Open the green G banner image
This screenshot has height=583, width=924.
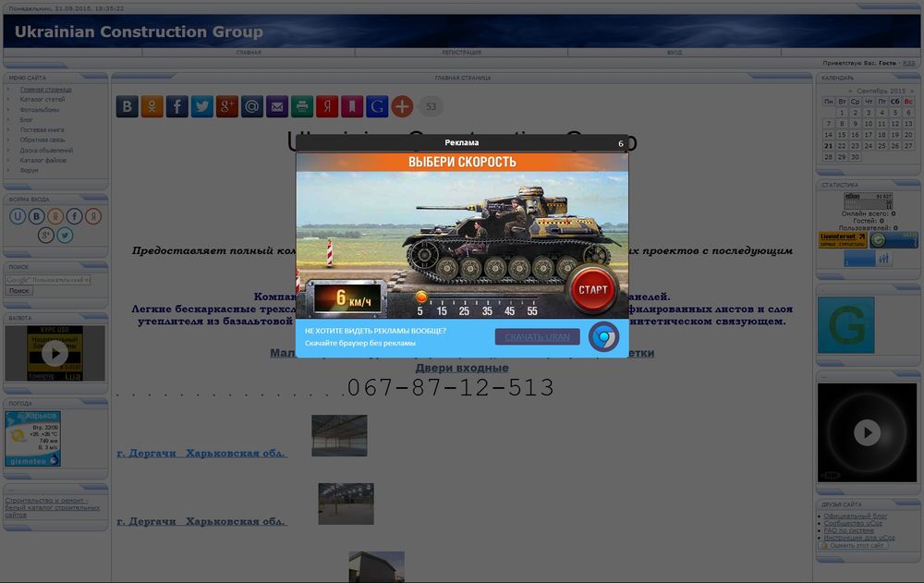tap(846, 325)
